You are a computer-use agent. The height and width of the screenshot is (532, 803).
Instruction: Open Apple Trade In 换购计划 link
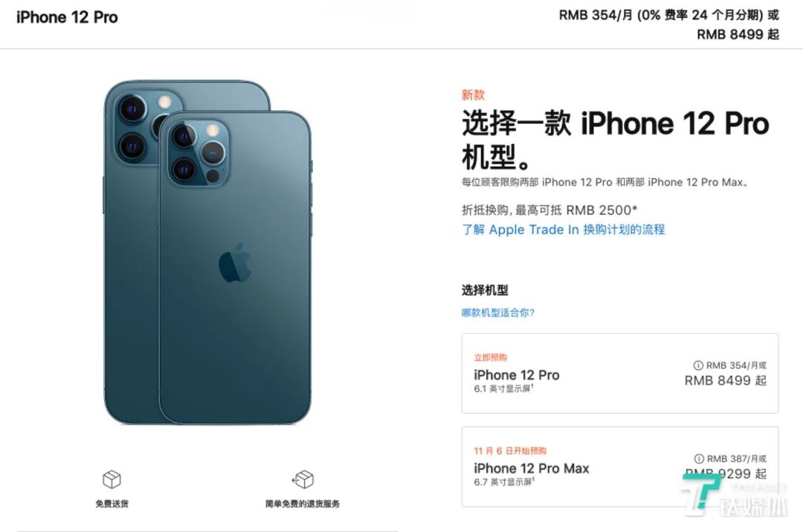point(564,230)
